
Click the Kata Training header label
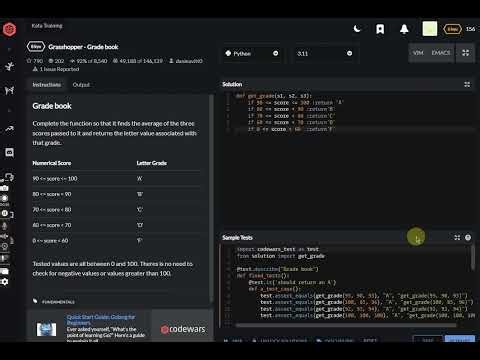[x=47, y=26]
